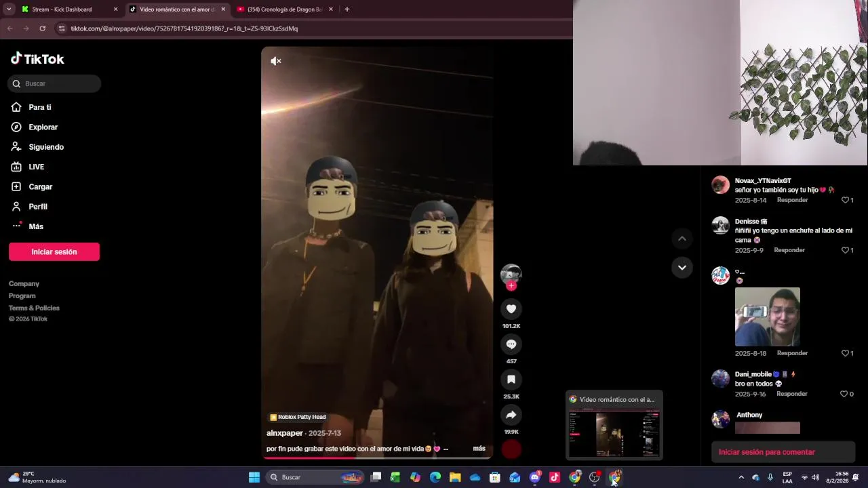Open the weather widget showing 29°C

tap(38, 477)
